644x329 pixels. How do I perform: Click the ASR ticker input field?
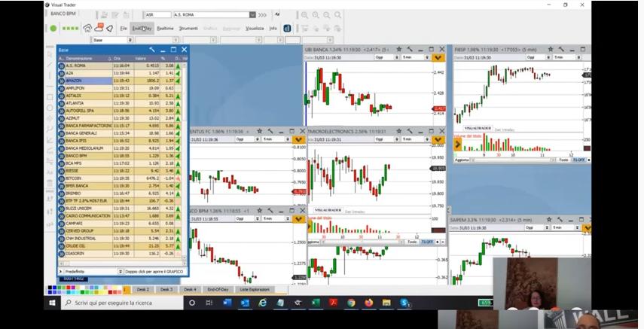click(x=158, y=15)
